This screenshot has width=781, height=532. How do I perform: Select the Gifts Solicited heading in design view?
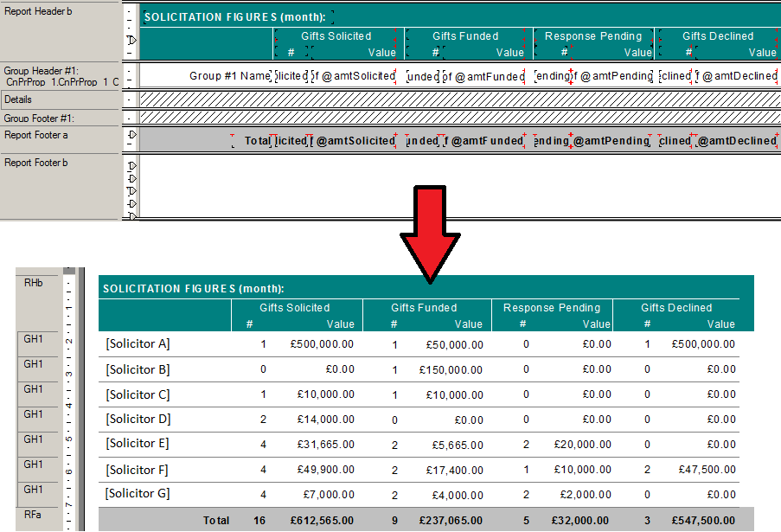(336, 35)
